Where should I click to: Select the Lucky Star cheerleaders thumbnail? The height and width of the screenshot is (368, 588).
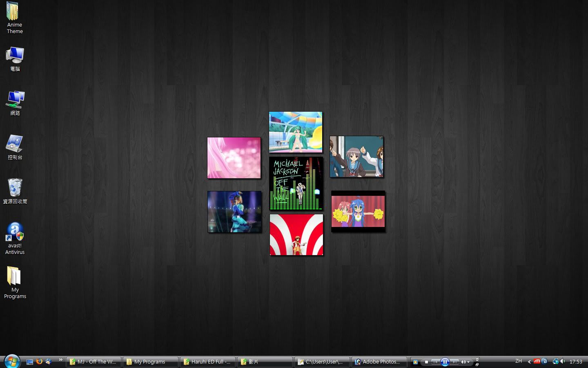[358, 211]
